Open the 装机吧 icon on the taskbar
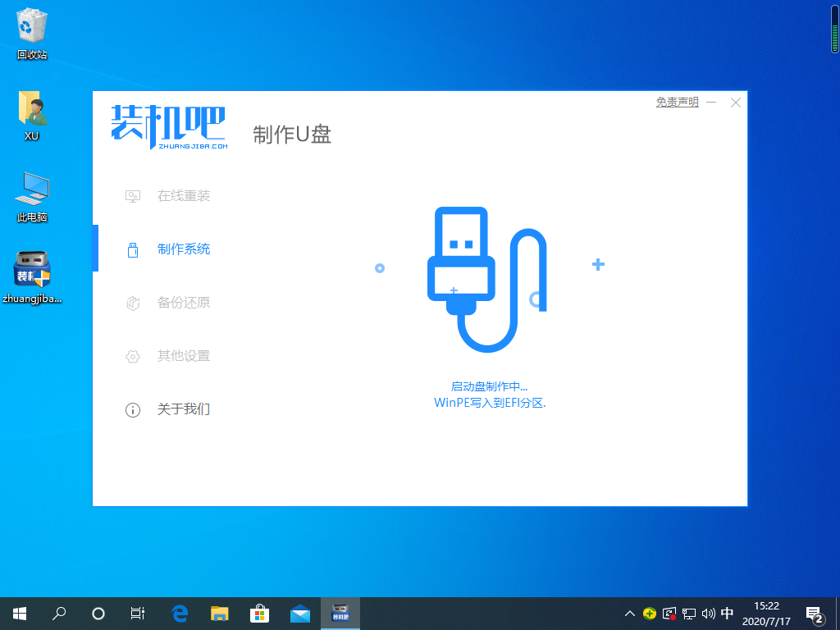 [340, 613]
